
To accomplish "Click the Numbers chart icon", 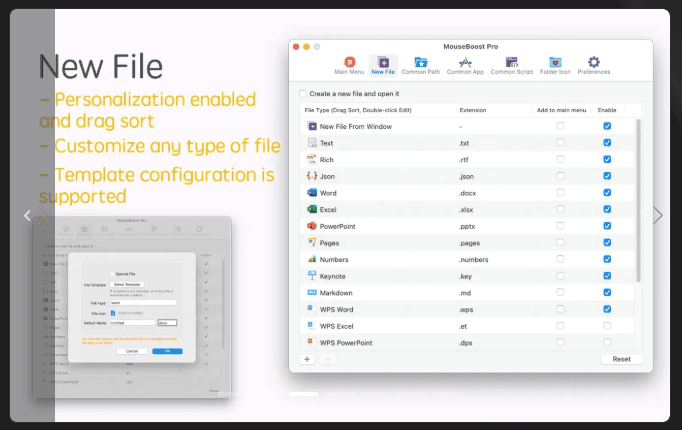I will 312,259.
